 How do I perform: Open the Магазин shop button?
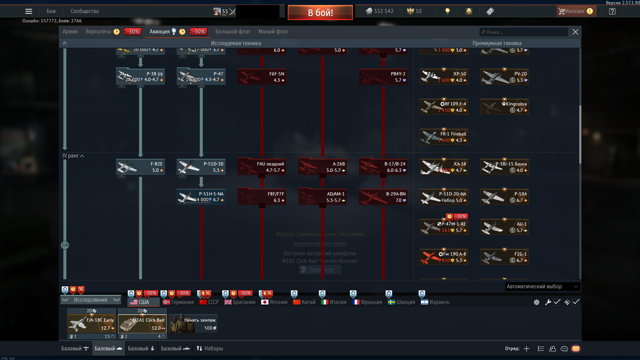tap(576, 11)
